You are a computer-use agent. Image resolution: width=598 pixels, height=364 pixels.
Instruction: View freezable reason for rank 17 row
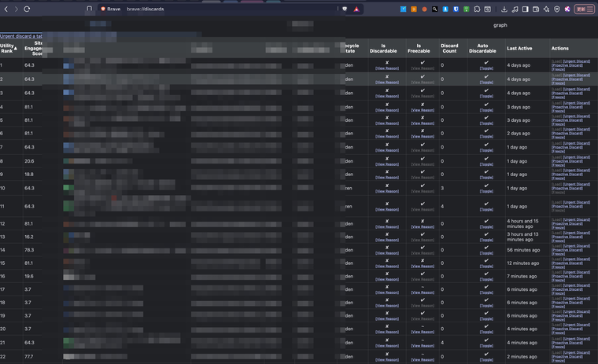coord(423,292)
